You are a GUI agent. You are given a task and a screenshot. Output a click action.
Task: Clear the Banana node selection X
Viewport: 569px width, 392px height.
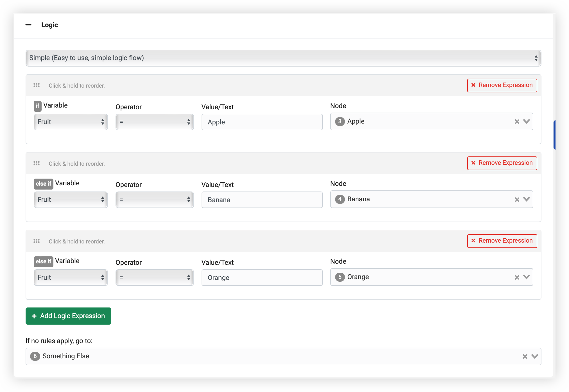click(517, 200)
